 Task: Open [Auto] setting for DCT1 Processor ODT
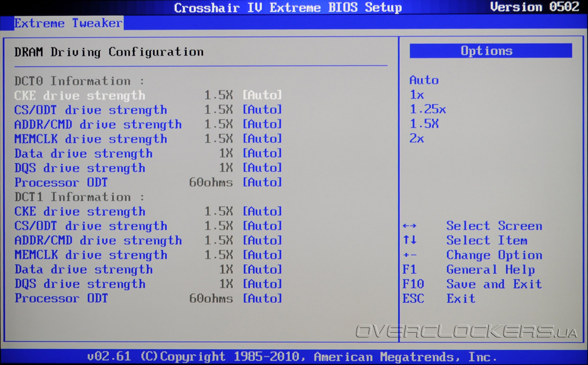262,298
